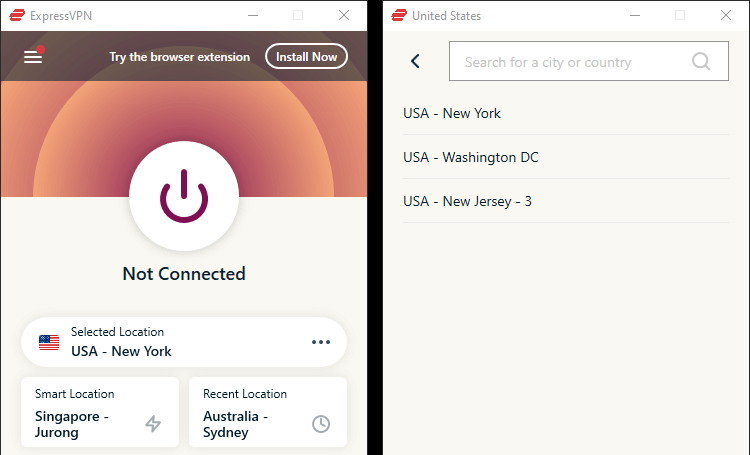Click the Install Now button
The height and width of the screenshot is (455, 750).
[306, 56]
